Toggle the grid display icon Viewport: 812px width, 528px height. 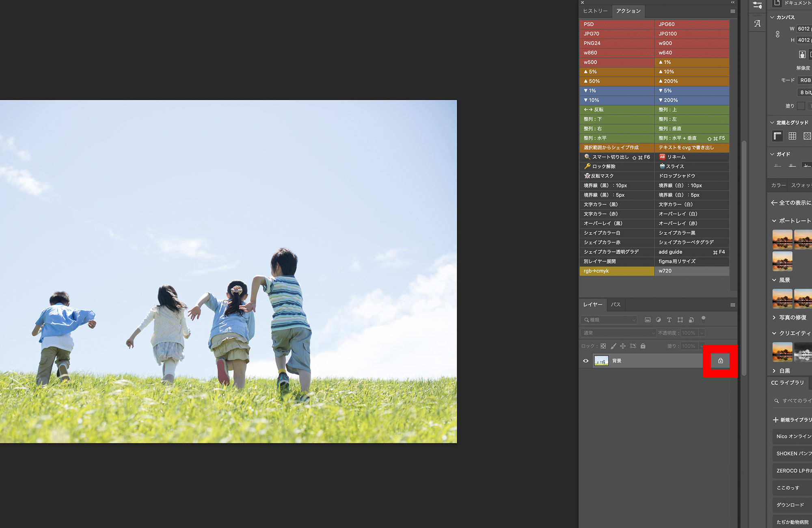coord(792,136)
